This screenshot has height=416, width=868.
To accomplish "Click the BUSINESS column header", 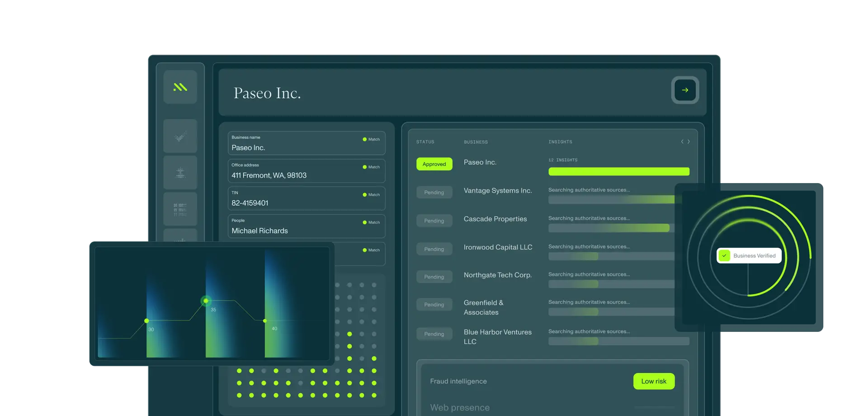I will (476, 142).
